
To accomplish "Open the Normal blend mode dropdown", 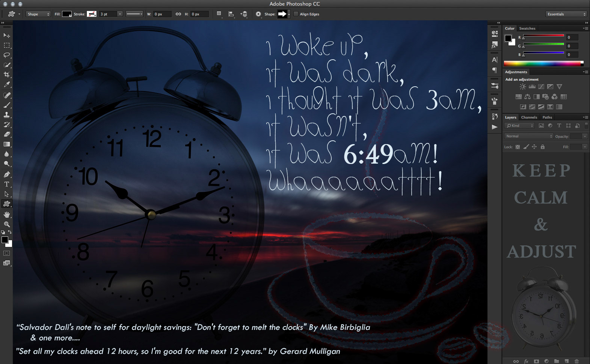I will (529, 136).
